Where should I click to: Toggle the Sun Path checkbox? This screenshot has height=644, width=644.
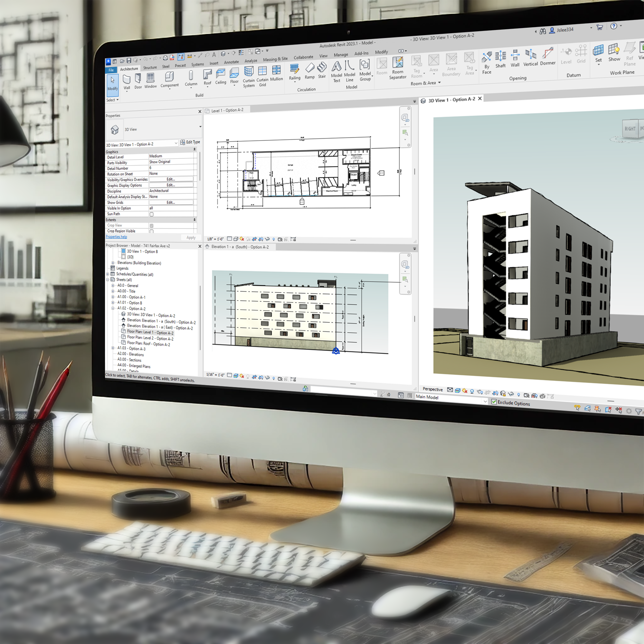(152, 214)
